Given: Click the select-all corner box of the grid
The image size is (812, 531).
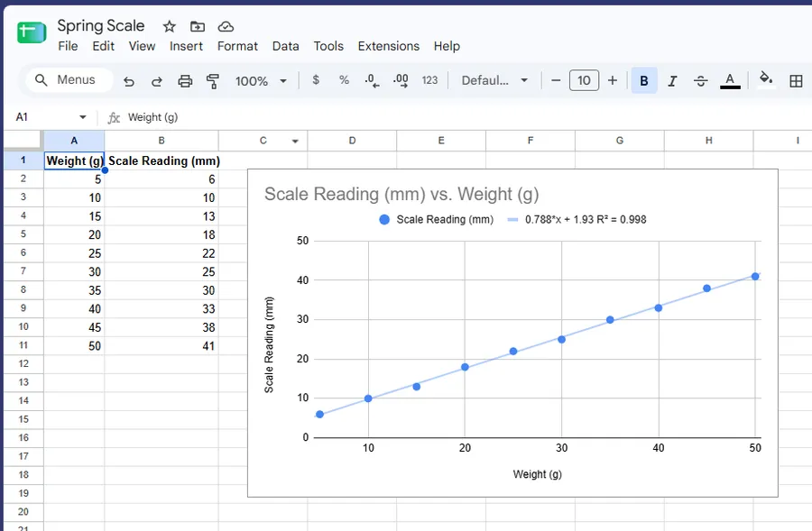Looking at the screenshot, I should (23, 141).
